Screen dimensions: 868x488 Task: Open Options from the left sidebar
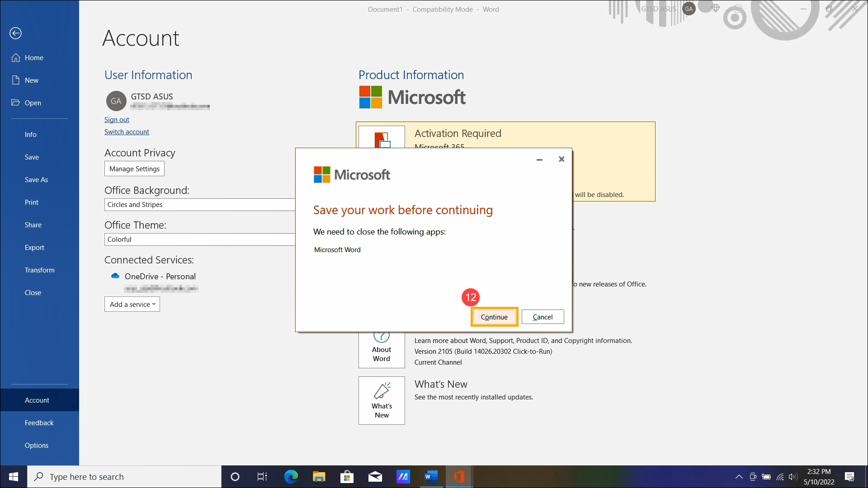point(36,445)
